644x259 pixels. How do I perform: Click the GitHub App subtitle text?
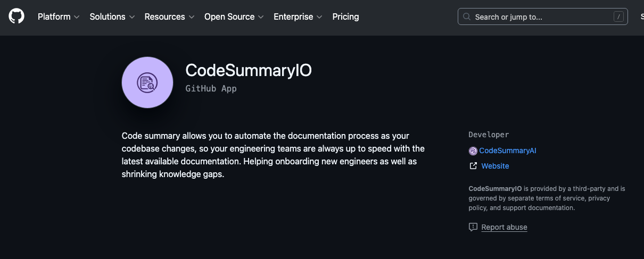tap(211, 89)
